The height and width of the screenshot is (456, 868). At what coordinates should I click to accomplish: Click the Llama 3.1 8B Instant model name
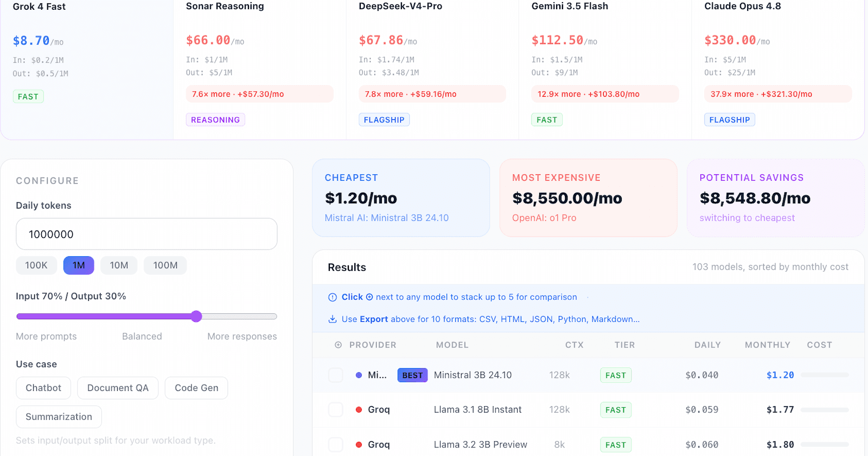click(x=477, y=410)
